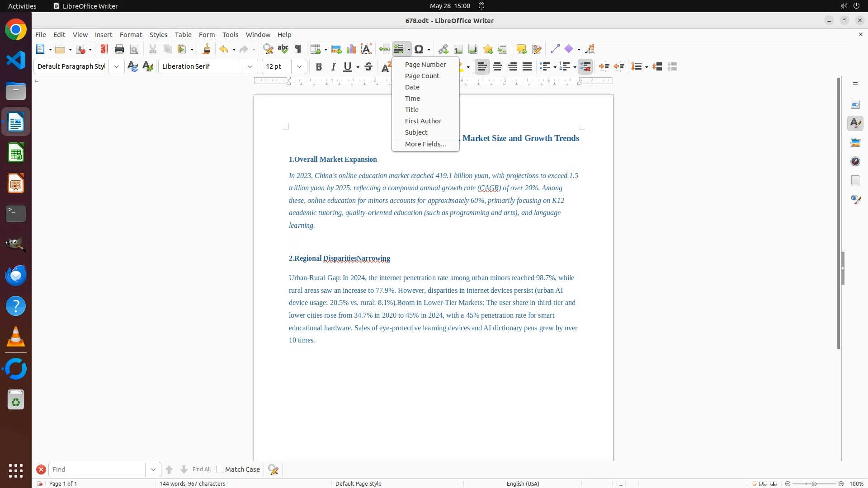Open the Navigator in the sidebar
Screen dimensions: 868x488
point(855,161)
